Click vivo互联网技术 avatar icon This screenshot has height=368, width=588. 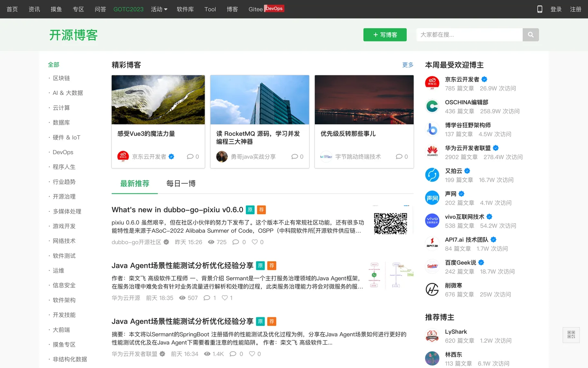(x=432, y=220)
